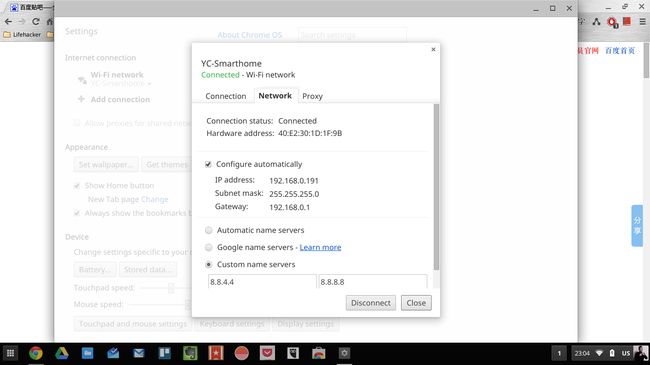Open About Chrome OS link
650x365 pixels.
pos(250,35)
